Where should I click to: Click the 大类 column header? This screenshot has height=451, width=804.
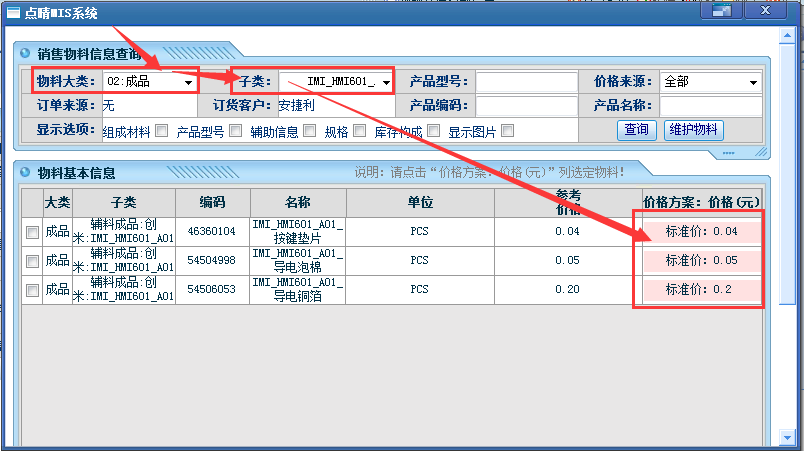point(57,202)
